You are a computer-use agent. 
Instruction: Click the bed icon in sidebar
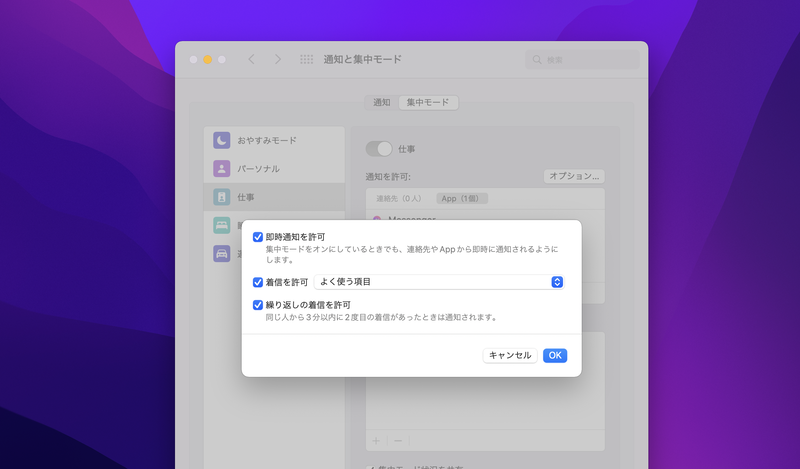pyautogui.click(x=221, y=225)
